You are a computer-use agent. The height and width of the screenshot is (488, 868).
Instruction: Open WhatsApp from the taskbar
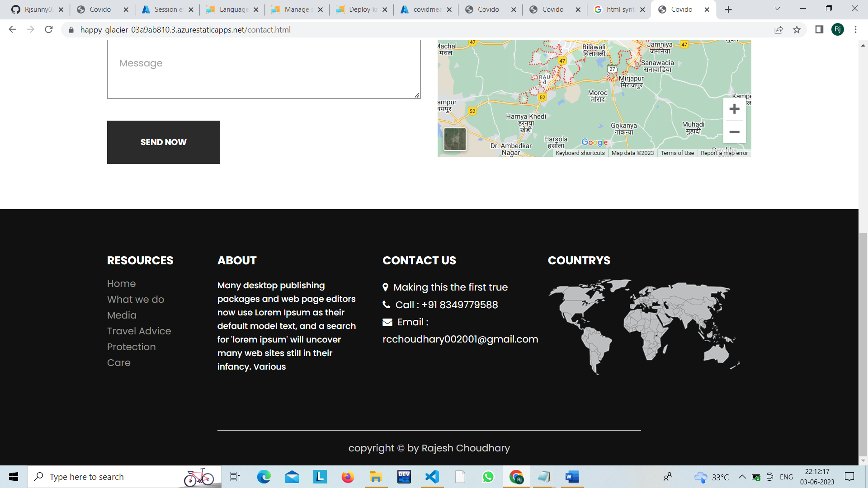click(488, 477)
